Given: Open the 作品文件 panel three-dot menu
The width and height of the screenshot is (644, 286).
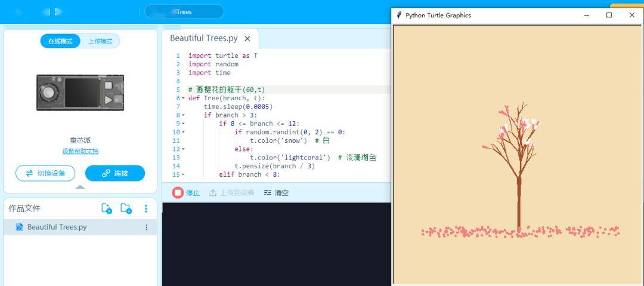Looking at the screenshot, I should [146, 208].
